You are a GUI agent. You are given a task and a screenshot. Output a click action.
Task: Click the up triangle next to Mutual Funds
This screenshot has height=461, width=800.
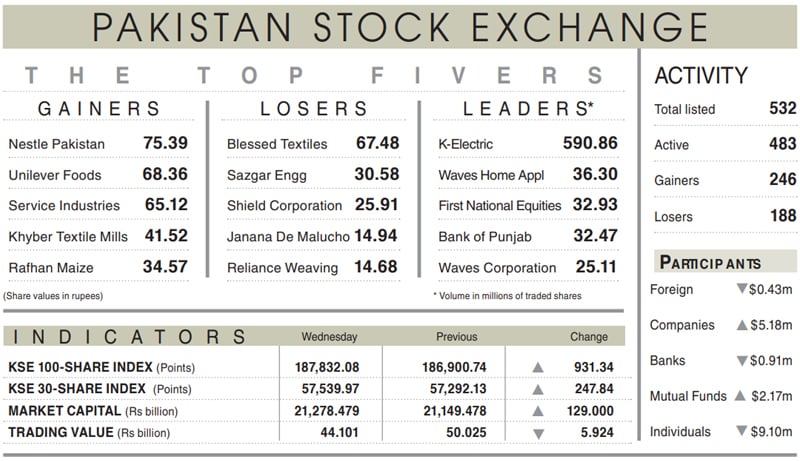point(741,396)
